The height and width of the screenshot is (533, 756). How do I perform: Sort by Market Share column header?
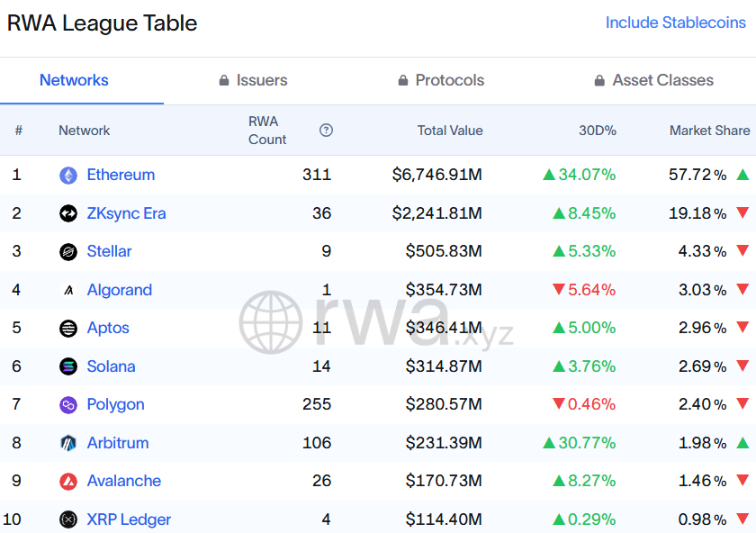pos(709,131)
